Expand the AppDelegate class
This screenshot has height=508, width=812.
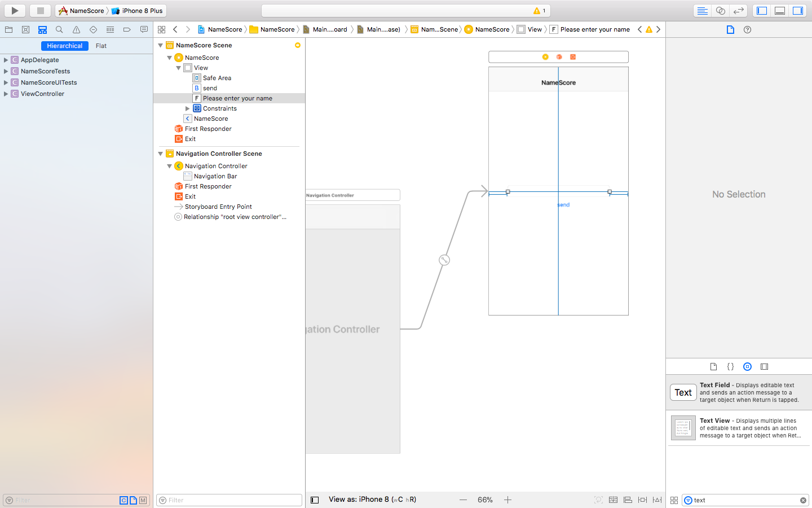tap(6, 60)
